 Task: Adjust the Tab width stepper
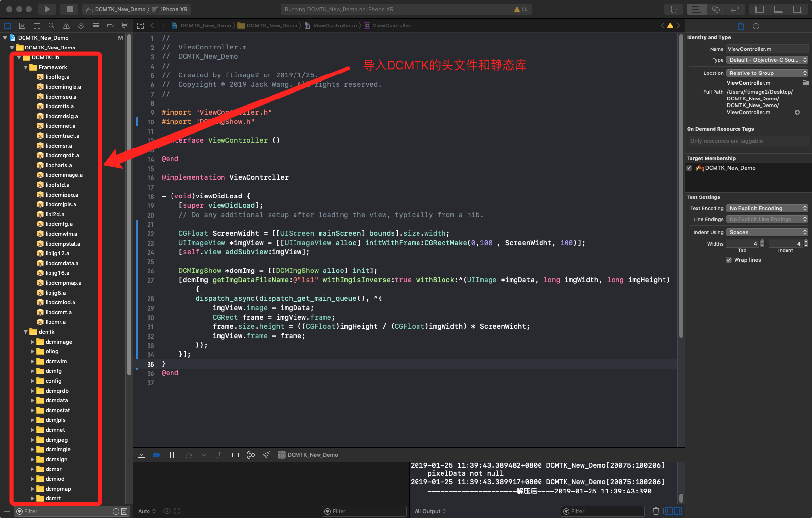coord(762,244)
